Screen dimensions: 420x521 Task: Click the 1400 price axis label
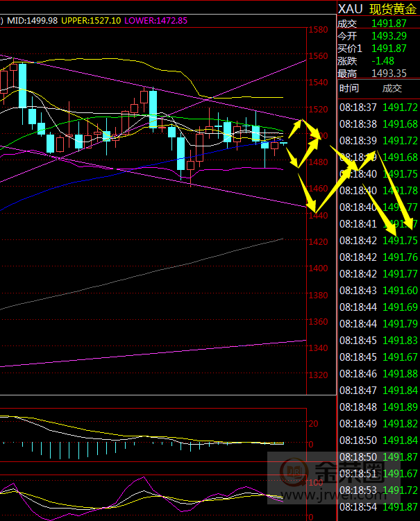(x=319, y=268)
